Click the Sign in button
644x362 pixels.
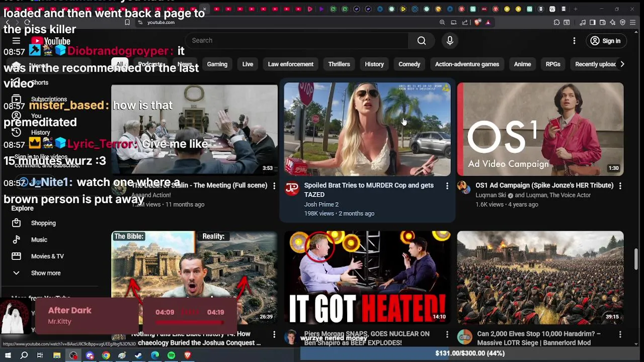(x=606, y=41)
